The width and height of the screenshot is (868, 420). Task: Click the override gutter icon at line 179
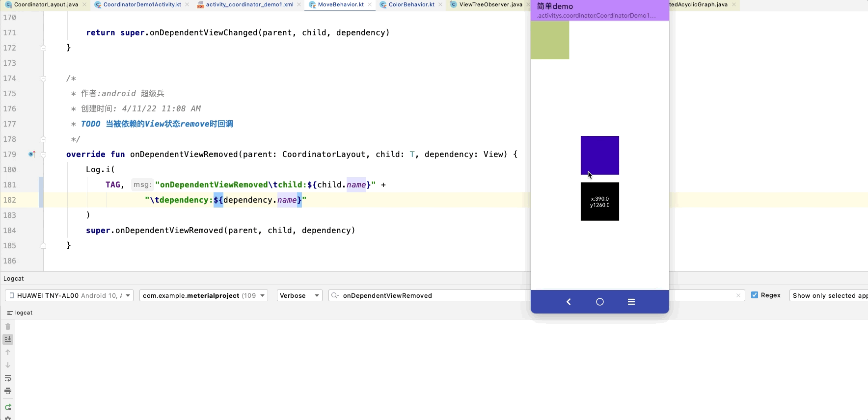(x=32, y=154)
